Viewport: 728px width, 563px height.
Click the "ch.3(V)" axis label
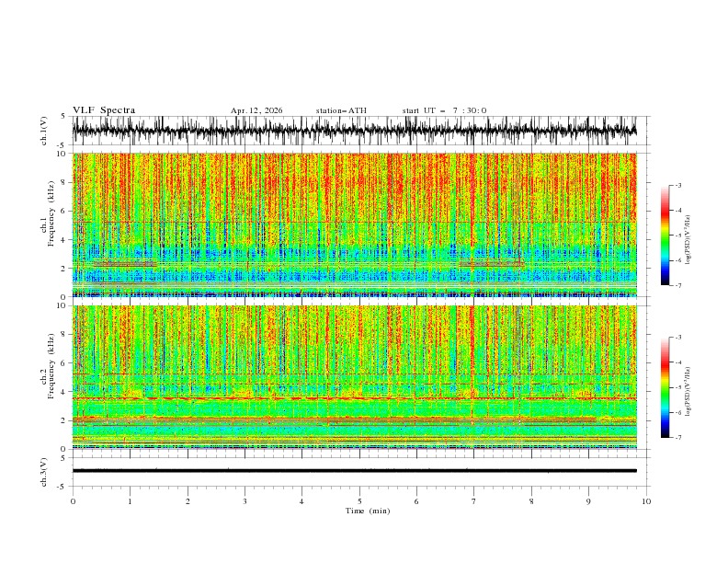[x=44, y=472]
